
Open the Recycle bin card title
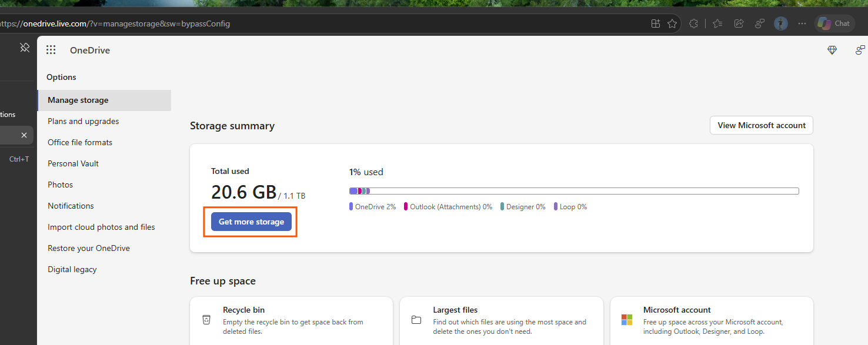[243, 310]
